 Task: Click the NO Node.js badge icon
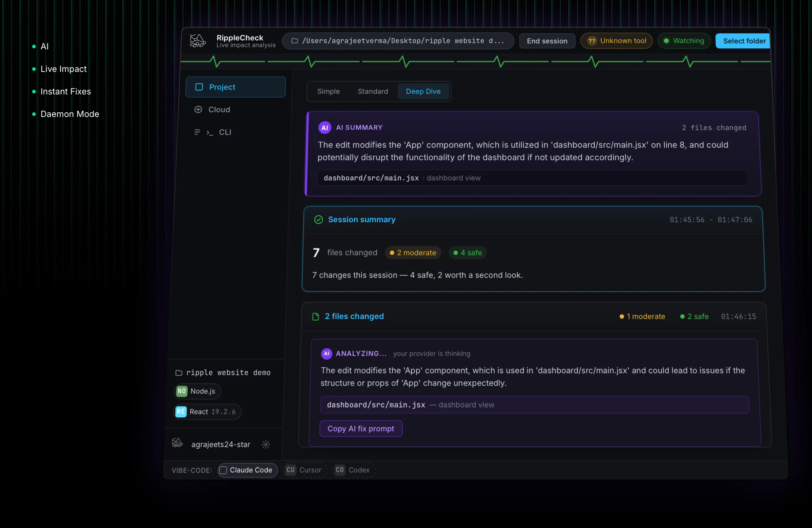pos(182,391)
